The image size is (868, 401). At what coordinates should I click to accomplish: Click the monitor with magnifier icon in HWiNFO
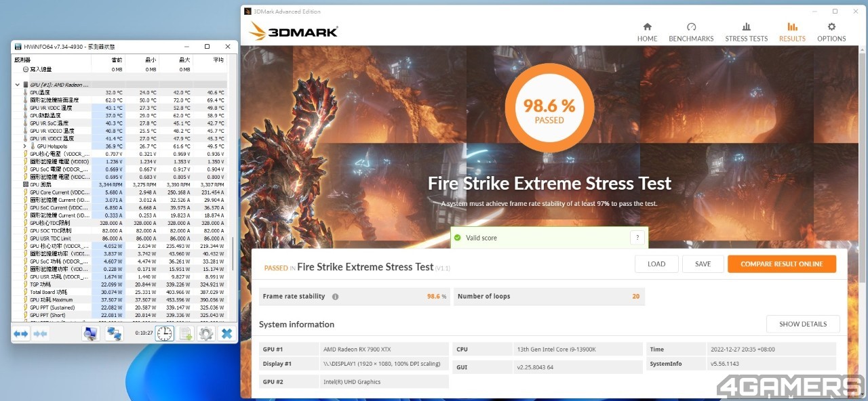[91, 333]
